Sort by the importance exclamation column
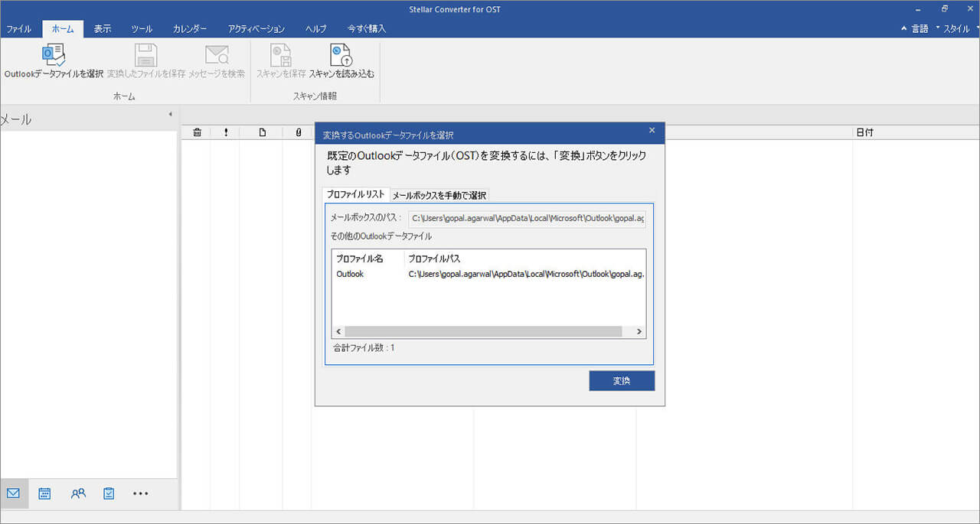The width and height of the screenshot is (980, 524). click(226, 132)
